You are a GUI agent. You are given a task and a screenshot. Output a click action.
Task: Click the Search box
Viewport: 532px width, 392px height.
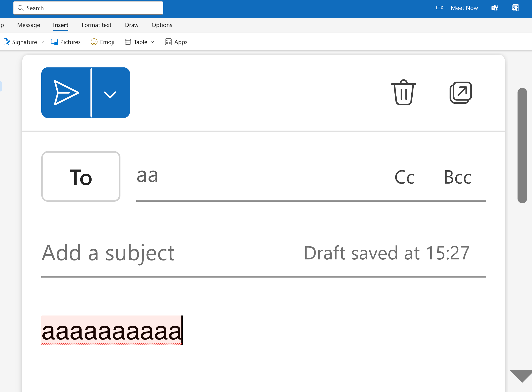(88, 8)
